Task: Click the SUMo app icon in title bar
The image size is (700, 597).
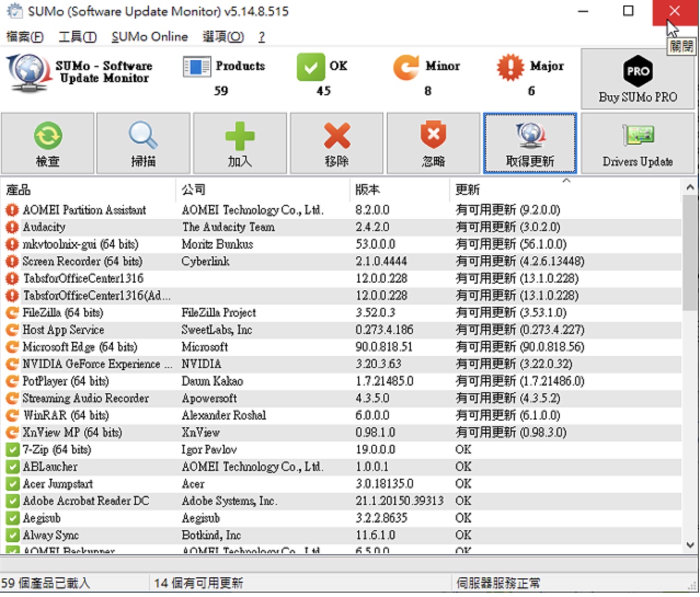Action: click(x=14, y=12)
